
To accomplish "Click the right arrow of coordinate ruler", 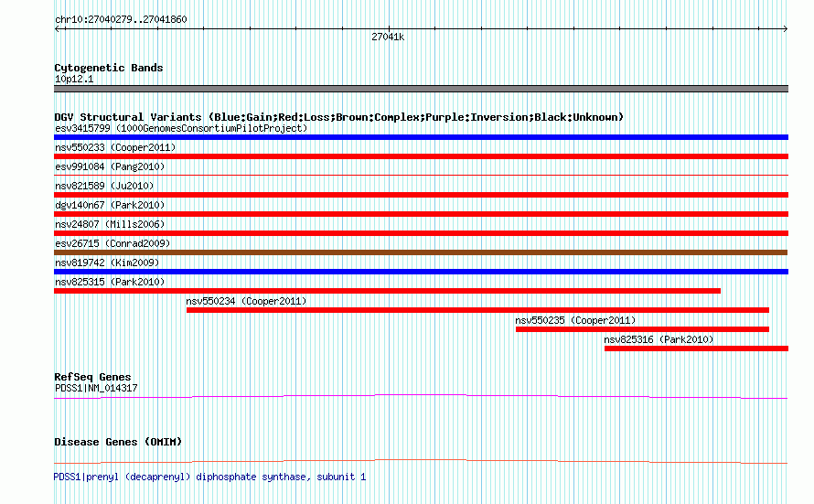I will click(x=786, y=29).
